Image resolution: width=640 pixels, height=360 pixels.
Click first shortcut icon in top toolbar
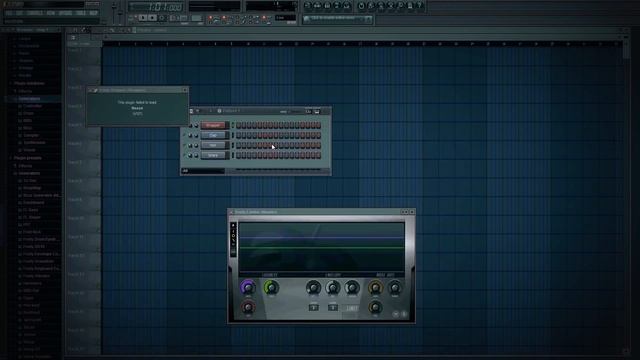308,6
